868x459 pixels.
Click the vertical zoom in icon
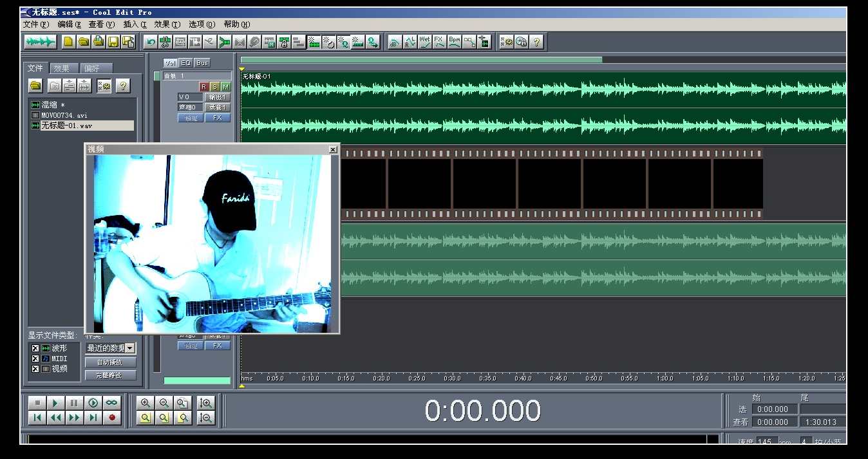pyautogui.click(x=206, y=403)
